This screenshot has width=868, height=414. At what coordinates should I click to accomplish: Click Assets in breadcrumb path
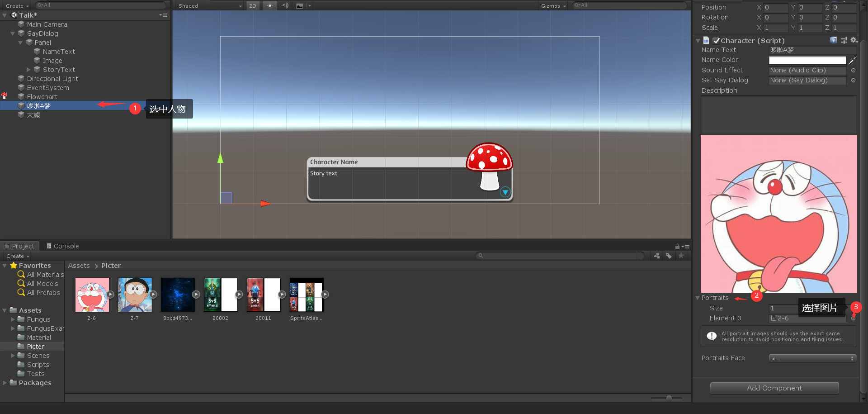coord(79,266)
